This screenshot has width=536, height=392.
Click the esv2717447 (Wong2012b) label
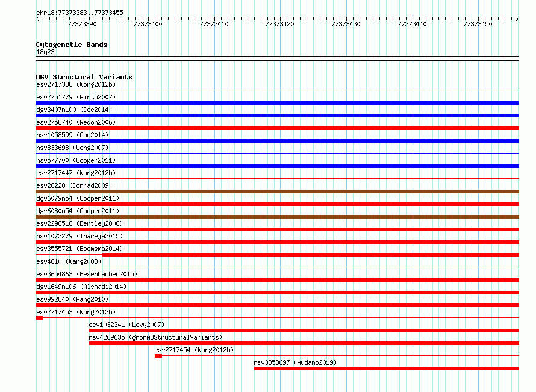(x=76, y=173)
